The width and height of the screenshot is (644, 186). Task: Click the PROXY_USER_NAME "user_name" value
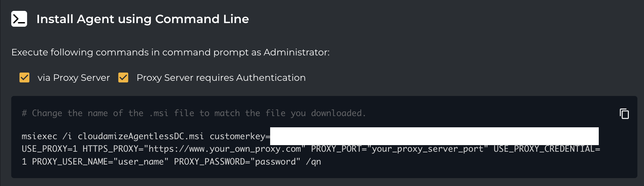(x=141, y=162)
